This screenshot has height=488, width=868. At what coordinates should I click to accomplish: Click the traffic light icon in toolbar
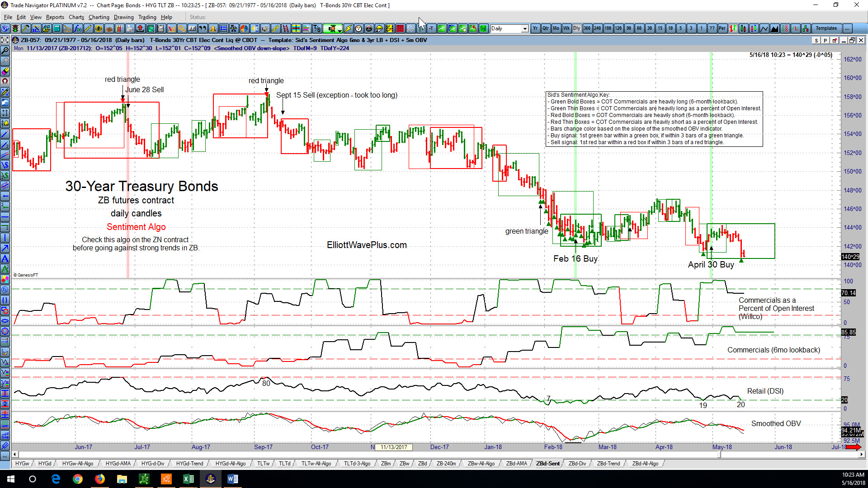tap(15, 28)
